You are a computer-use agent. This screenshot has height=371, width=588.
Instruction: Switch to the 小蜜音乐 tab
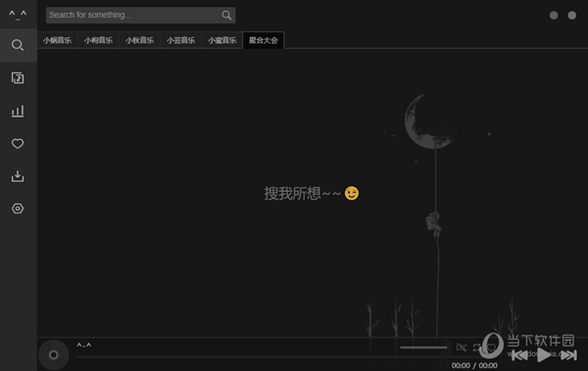point(222,40)
